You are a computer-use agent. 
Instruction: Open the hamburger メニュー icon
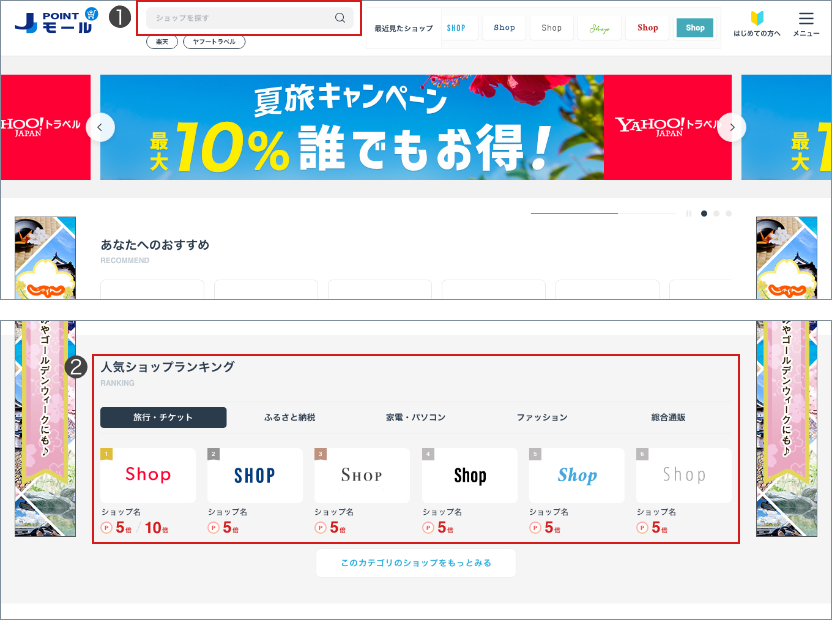click(806, 24)
